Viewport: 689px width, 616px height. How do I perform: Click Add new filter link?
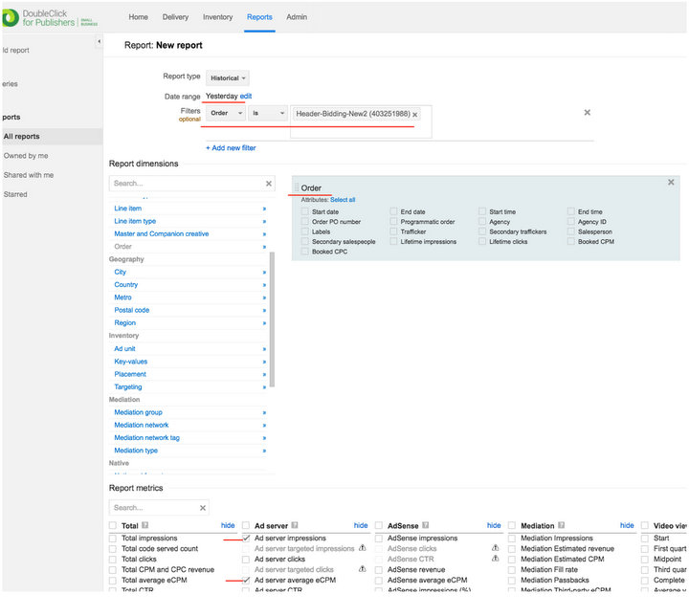pyautogui.click(x=231, y=148)
